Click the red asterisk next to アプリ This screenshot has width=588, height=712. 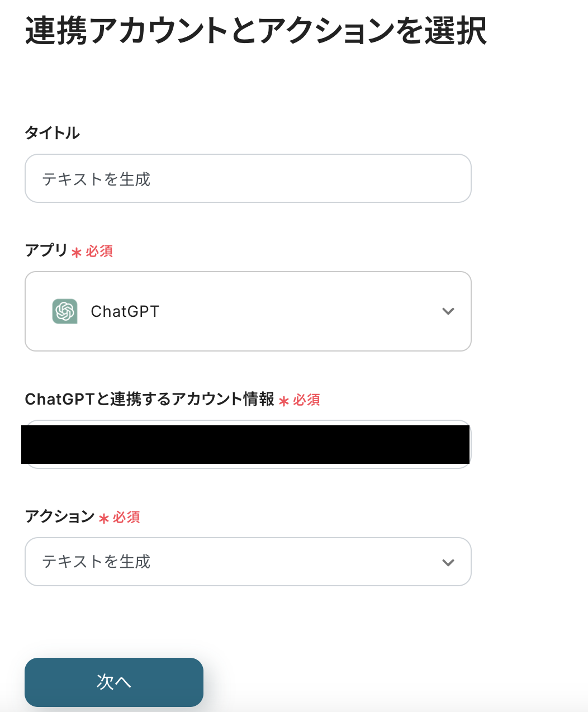click(77, 253)
